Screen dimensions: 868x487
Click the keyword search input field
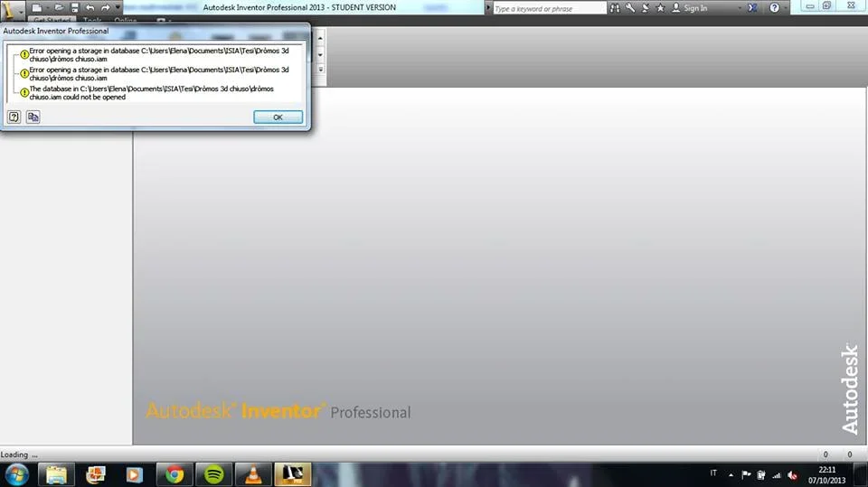(549, 8)
